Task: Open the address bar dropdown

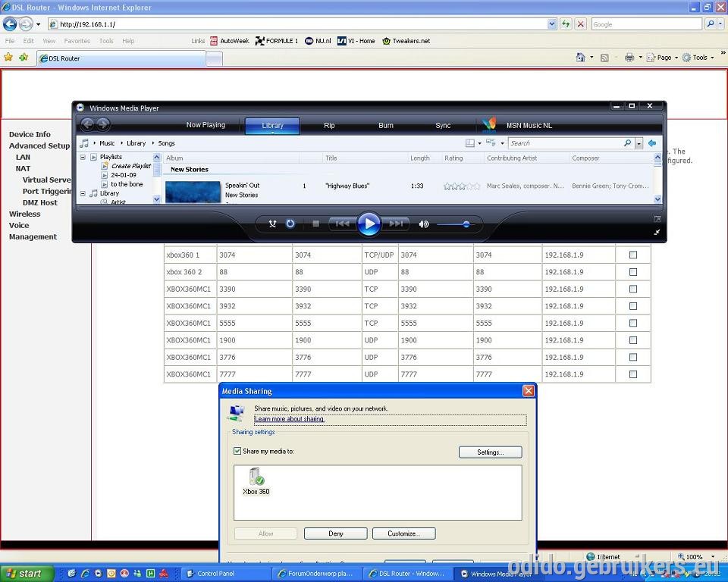Action: click(x=551, y=24)
